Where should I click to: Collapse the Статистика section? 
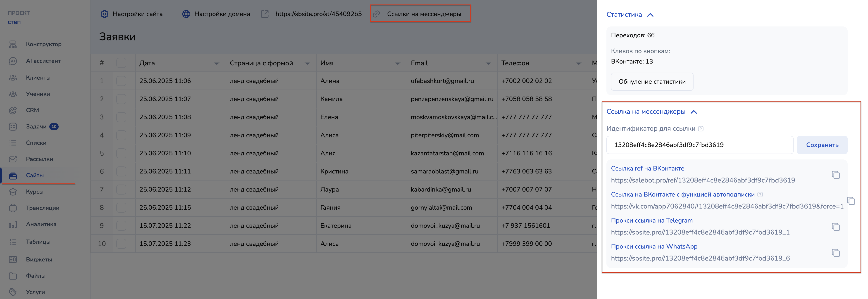(650, 15)
